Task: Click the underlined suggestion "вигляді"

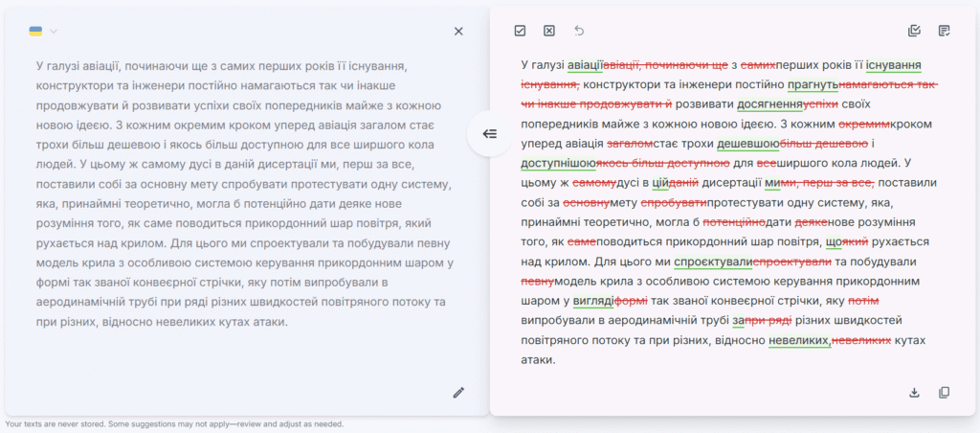Action: coord(595,301)
